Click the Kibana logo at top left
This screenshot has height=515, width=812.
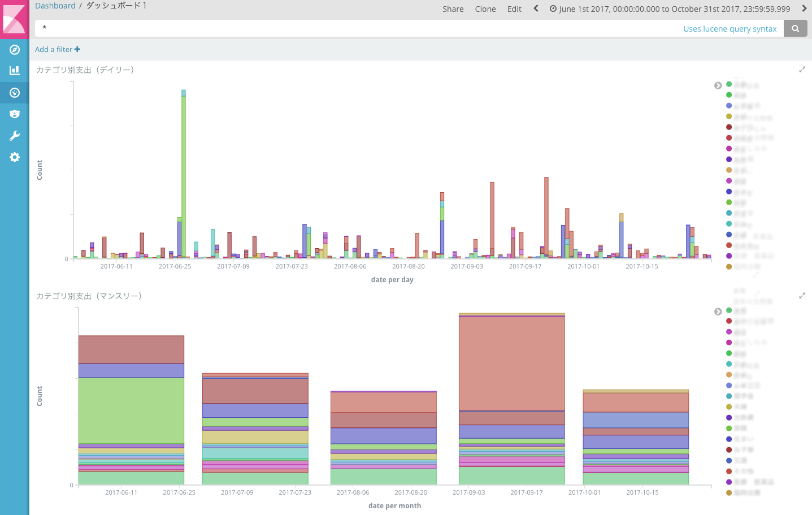pyautogui.click(x=15, y=19)
